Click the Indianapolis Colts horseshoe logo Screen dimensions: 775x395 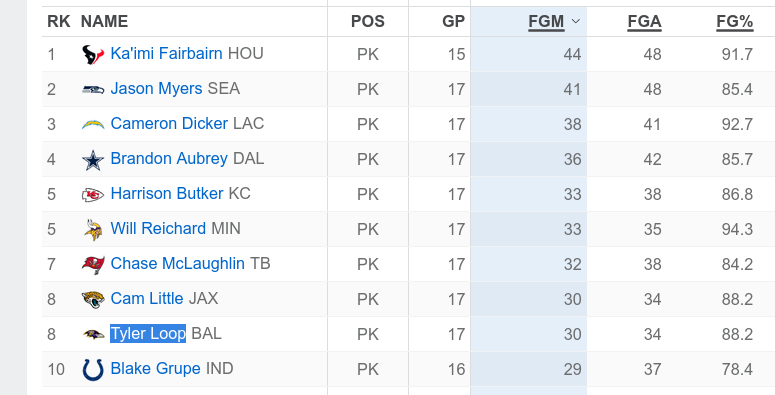click(x=93, y=370)
